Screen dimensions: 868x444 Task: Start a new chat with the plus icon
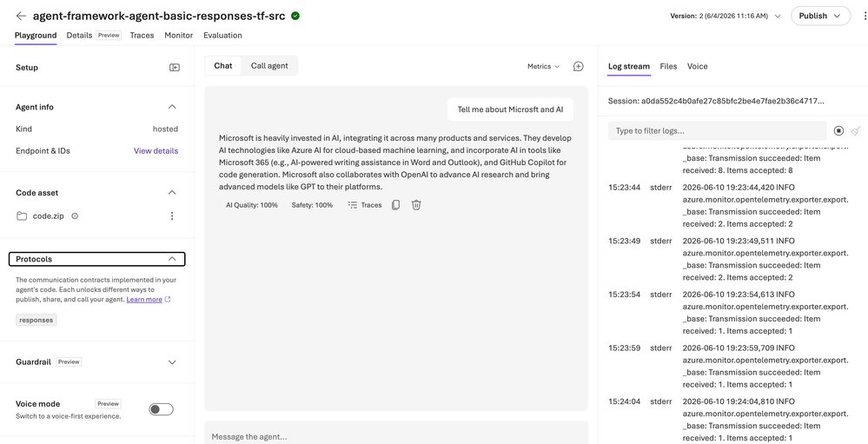coord(579,66)
